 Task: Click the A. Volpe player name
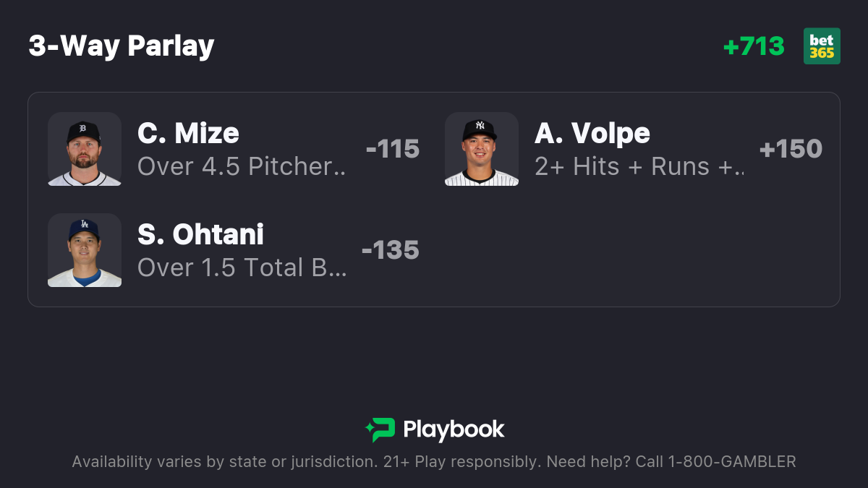coord(592,134)
